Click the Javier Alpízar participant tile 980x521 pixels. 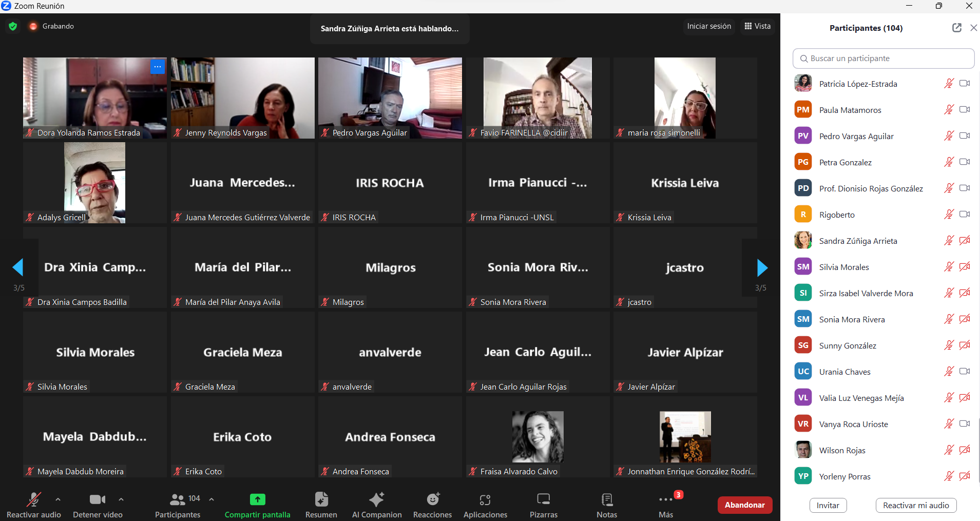pos(685,352)
